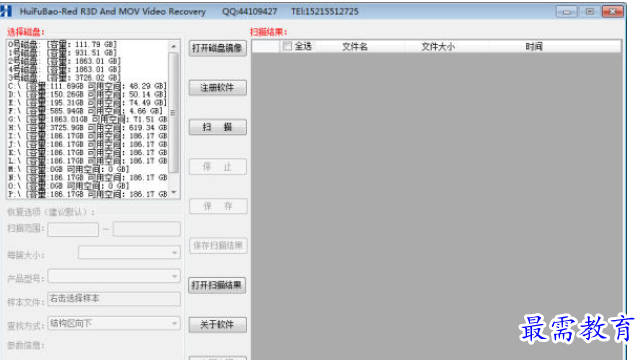Click the 注册软件 register button
The height and width of the screenshot is (360, 643).
217,87
